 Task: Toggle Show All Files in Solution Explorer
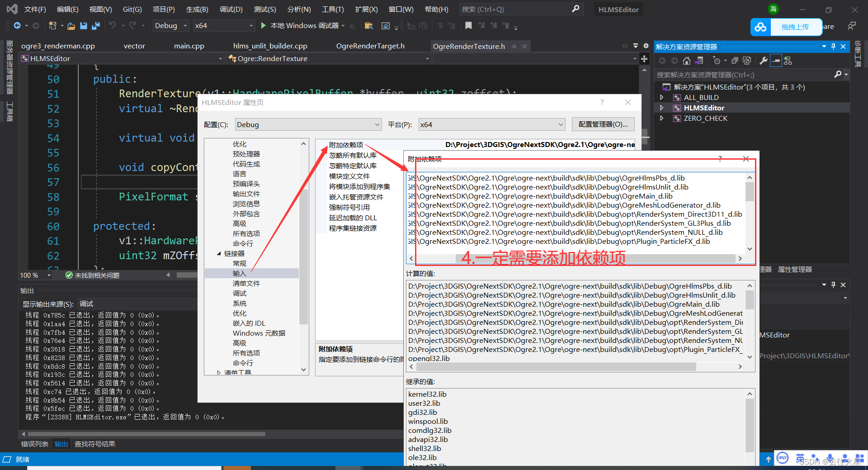pyautogui.click(x=747, y=61)
